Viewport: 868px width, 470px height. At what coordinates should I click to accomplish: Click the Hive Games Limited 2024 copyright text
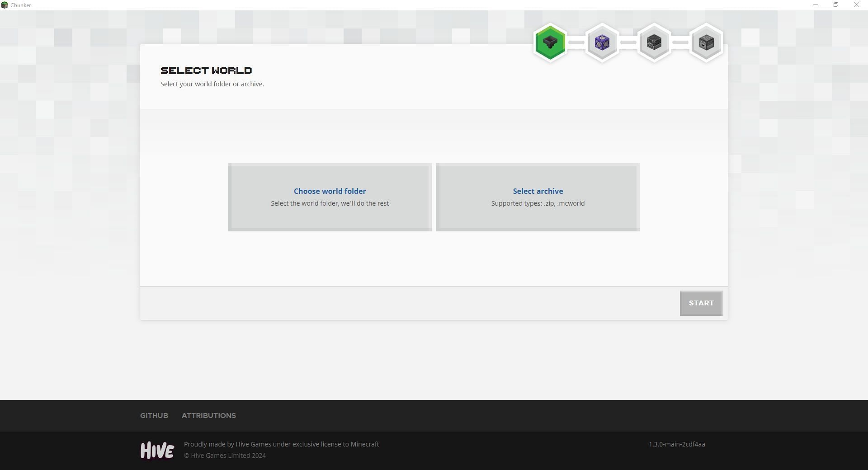point(225,456)
